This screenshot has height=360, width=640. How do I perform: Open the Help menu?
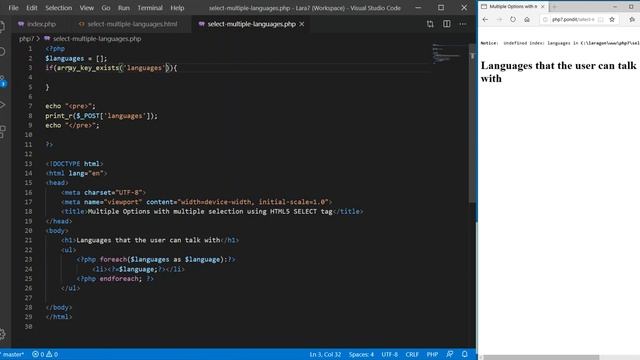pos(177,8)
